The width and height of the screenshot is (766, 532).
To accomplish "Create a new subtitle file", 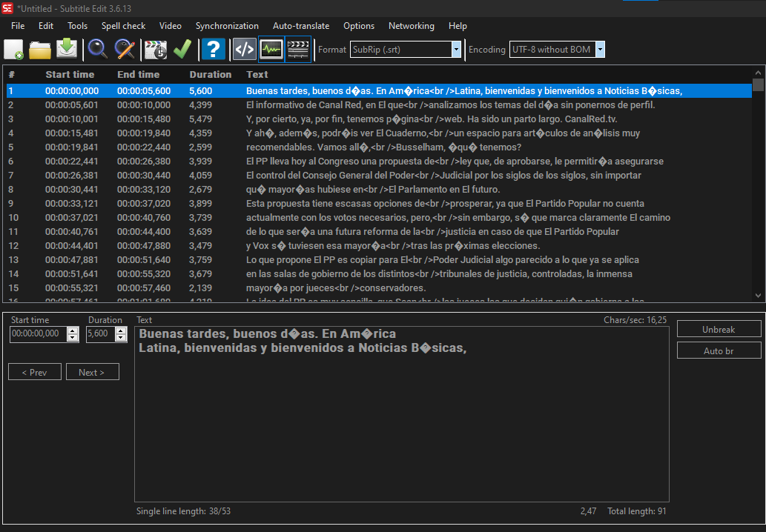I will (15, 49).
